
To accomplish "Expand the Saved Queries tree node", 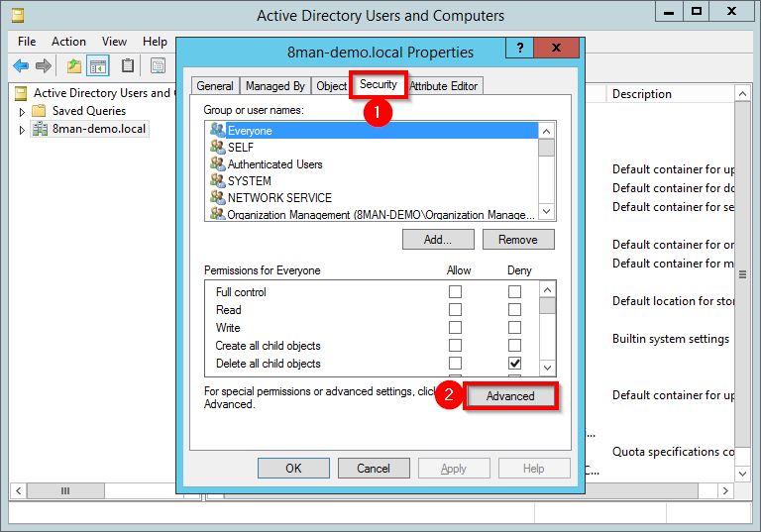I will click(x=22, y=111).
